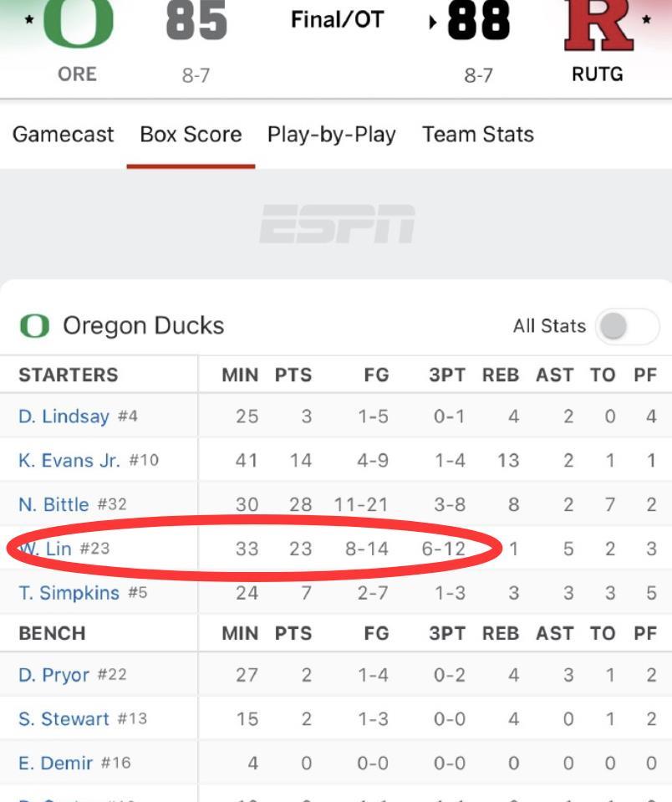Tap the Oregon Ducks team logo in scoreboard
The width and height of the screenshot is (672, 802).
coord(77,23)
